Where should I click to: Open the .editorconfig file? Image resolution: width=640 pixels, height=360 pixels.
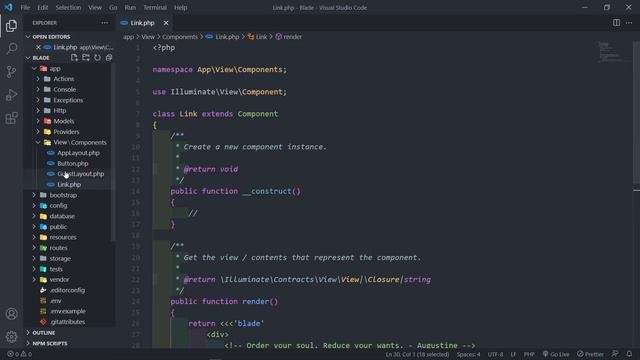pyautogui.click(x=67, y=290)
